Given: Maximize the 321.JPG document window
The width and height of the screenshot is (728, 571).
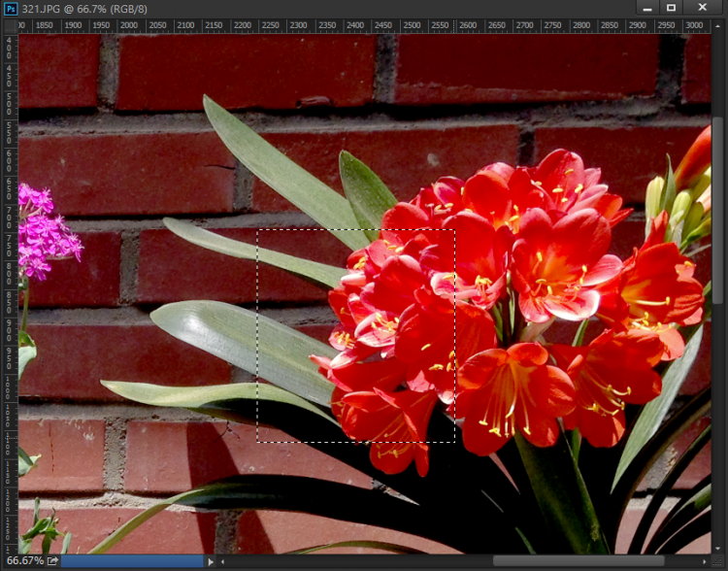Looking at the screenshot, I should [x=671, y=8].
